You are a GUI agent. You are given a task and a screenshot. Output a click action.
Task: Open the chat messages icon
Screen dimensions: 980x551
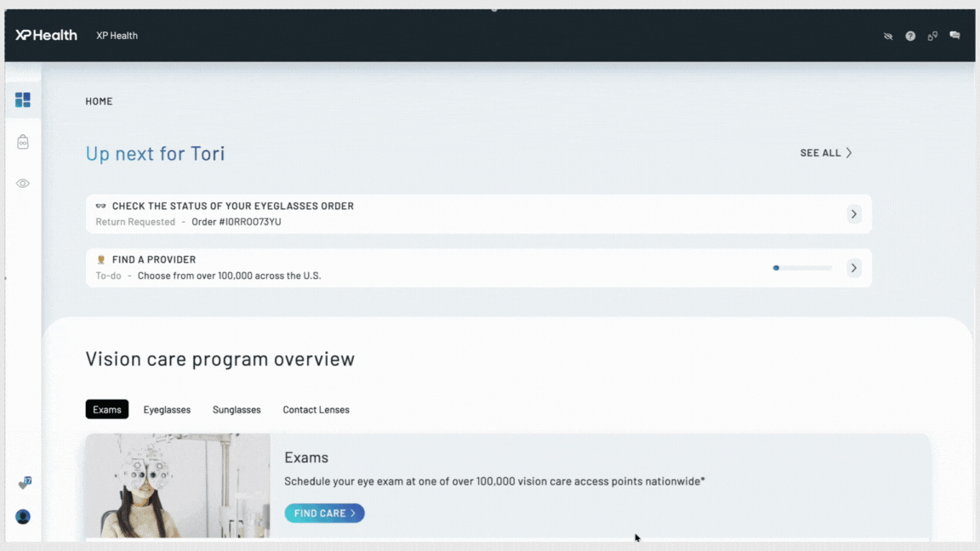pyautogui.click(x=954, y=36)
